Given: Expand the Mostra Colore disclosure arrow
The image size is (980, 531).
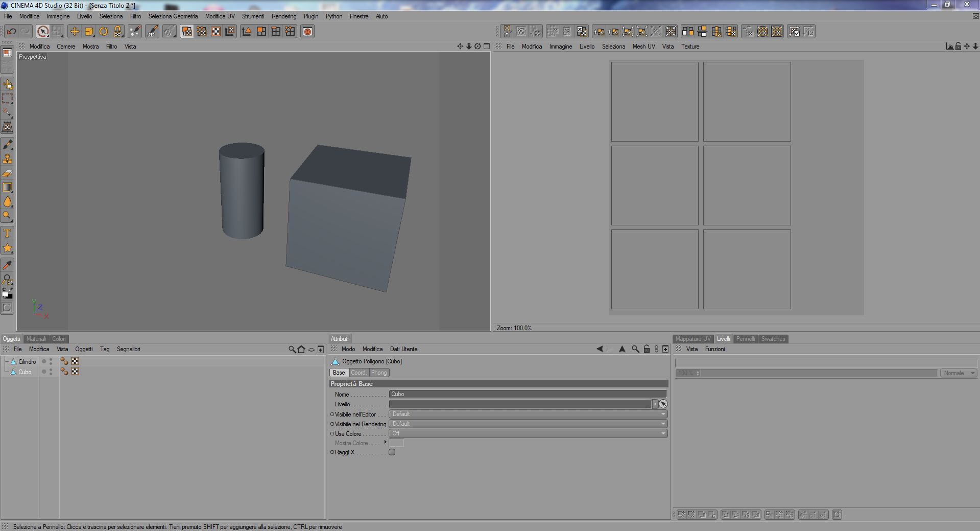Looking at the screenshot, I should 385,443.
